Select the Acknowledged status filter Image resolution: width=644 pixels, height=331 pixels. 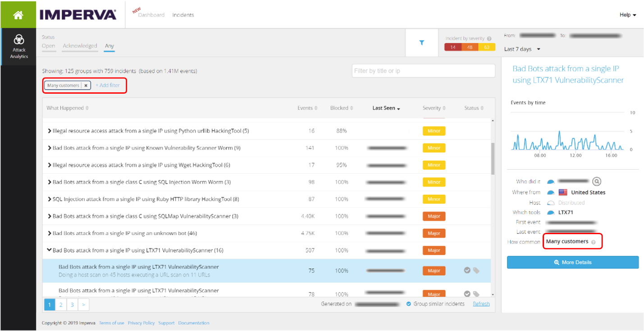point(80,46)
